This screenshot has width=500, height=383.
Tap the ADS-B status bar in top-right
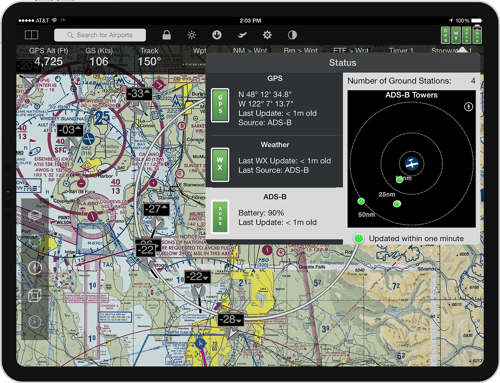(466, 35)
